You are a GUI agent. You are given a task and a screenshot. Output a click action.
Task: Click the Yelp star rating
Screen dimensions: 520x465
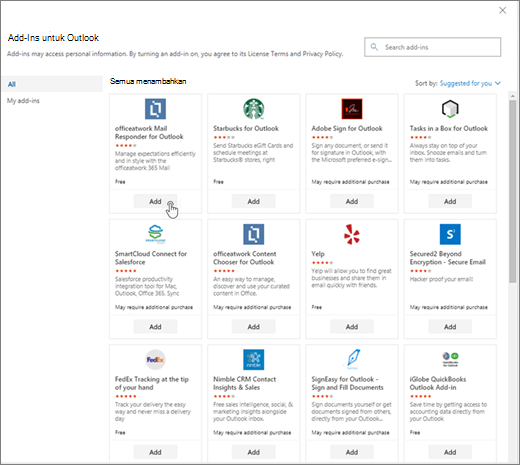tap(322, 262)
